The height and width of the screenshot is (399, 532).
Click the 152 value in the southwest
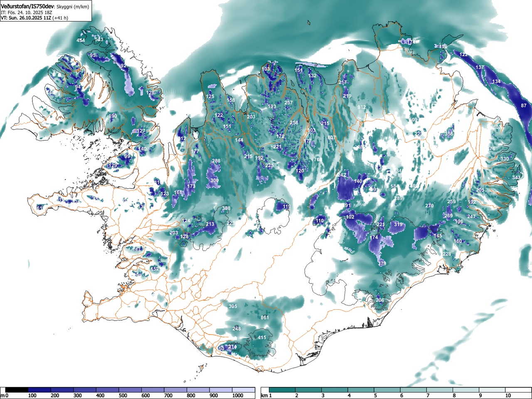click(155, 269)
